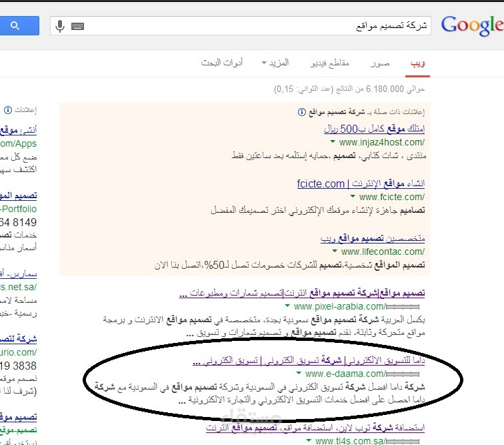This screenshot has height=445, width=504.
Task: Switch to the 'مقاطع فيديو' tab
Action: tap(330, 63)
